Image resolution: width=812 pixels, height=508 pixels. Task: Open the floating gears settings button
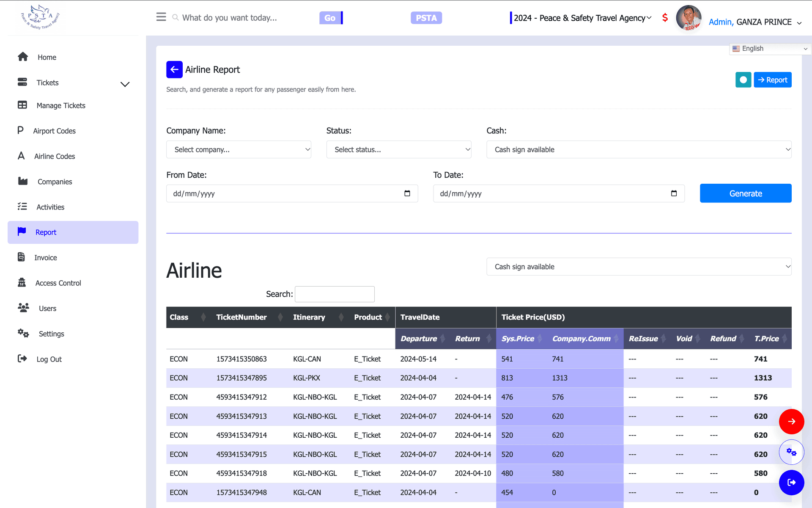[x=791, y=452]
